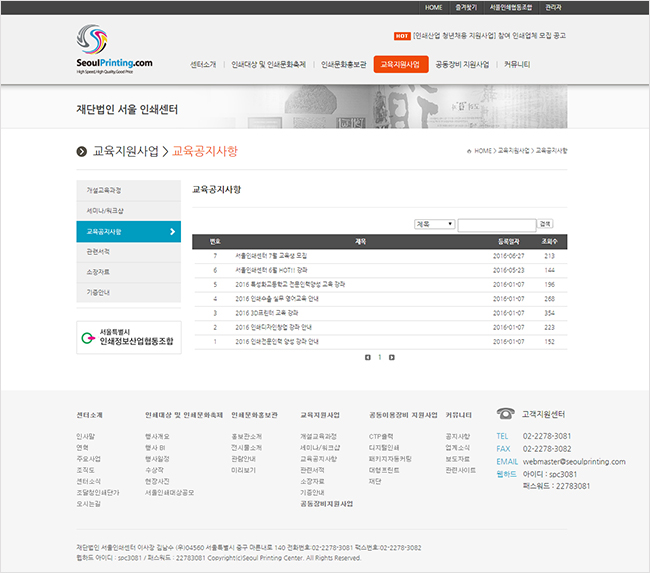Viewport: 650px width, 573px height.
Task: Open the 센터소개 main menu item
Action: (203, 64)
